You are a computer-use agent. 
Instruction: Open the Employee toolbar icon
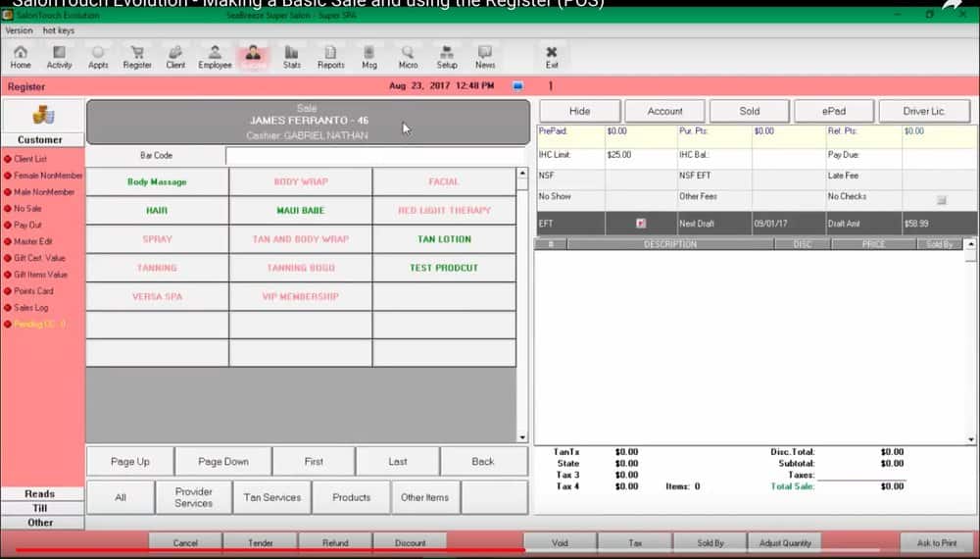[215, 56]
